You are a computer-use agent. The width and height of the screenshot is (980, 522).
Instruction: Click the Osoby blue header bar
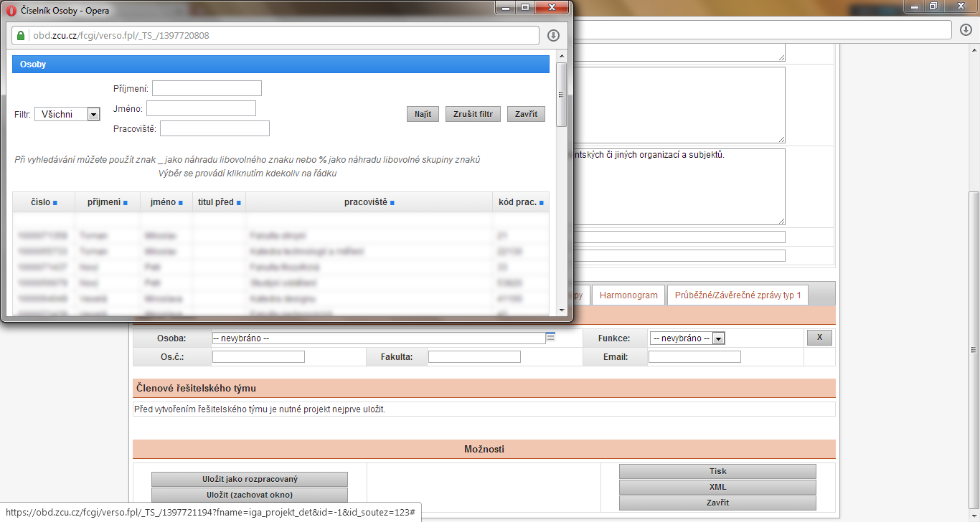click(281, 65)
